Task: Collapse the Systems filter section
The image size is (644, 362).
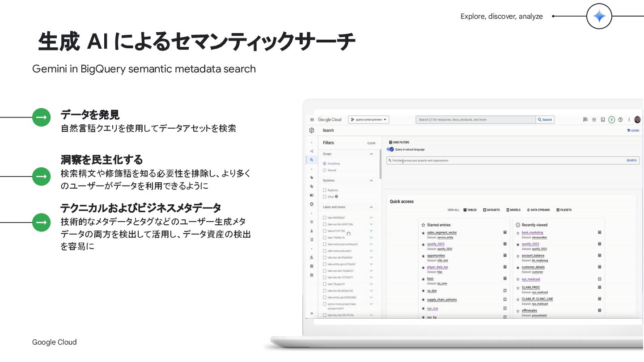Action: 371,181
